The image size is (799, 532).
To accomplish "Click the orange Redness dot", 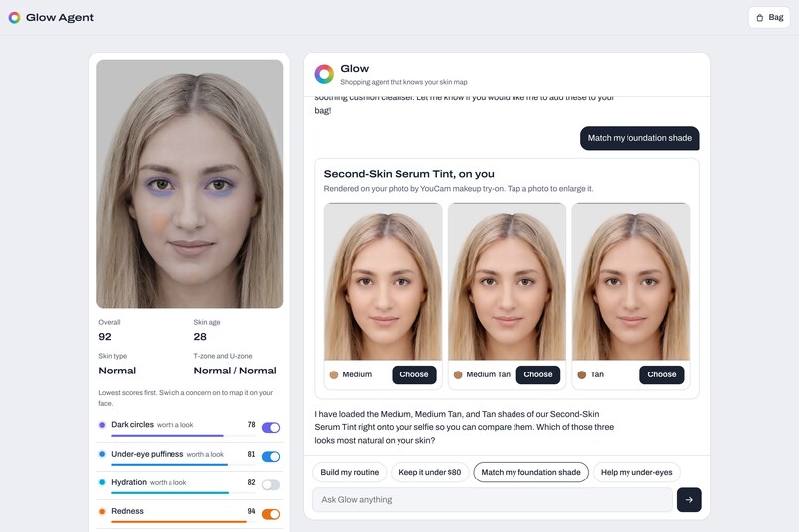I will (x=102, y=511).
